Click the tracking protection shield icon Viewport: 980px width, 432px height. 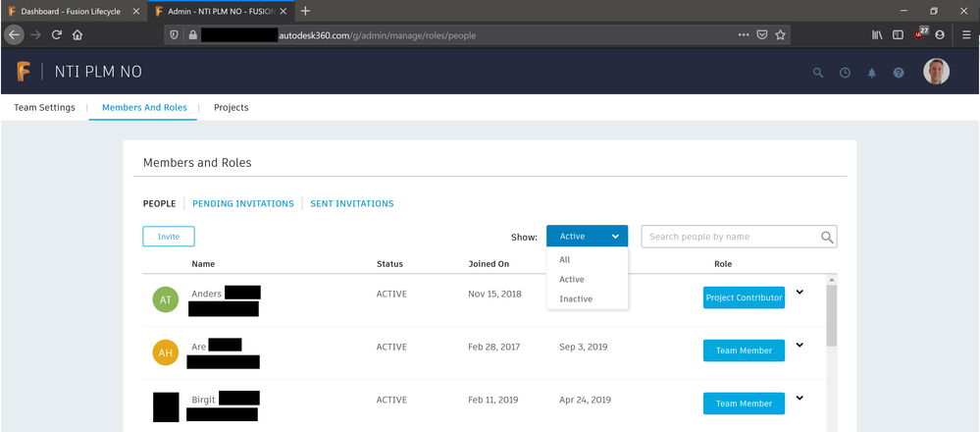[x=175, y=35]
